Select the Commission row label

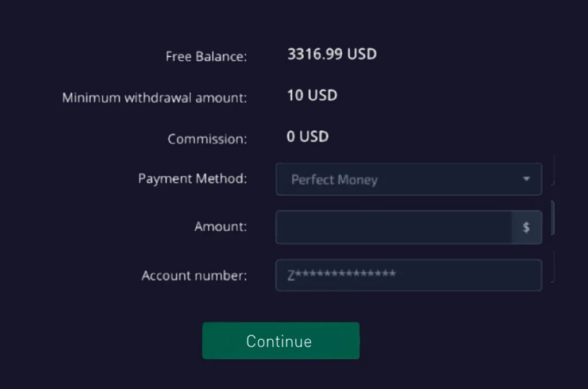[x=207, y=138]
